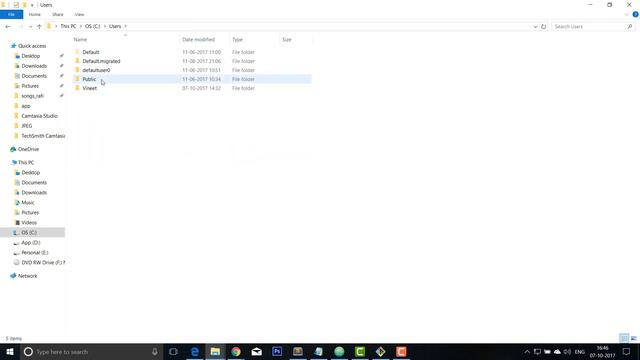The height and width of the screenshot is (360, 640).
Task: Open the Action Center notifications icon
Action: click(626, 352)
